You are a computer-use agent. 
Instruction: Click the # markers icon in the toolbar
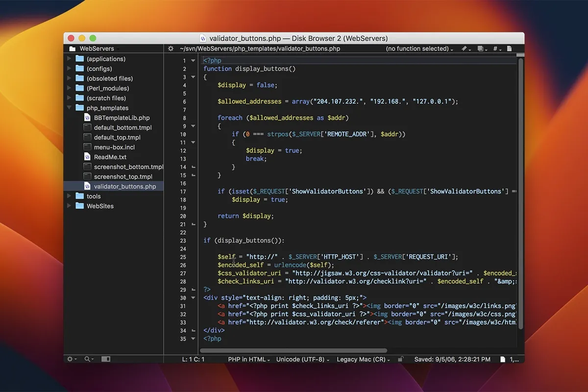[494, 49]
